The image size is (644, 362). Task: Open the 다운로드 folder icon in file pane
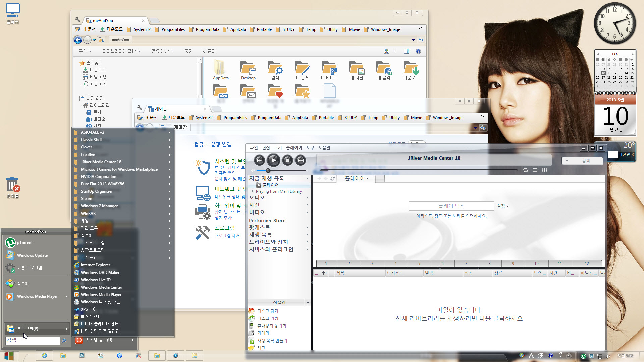click(x=411, y=70)
